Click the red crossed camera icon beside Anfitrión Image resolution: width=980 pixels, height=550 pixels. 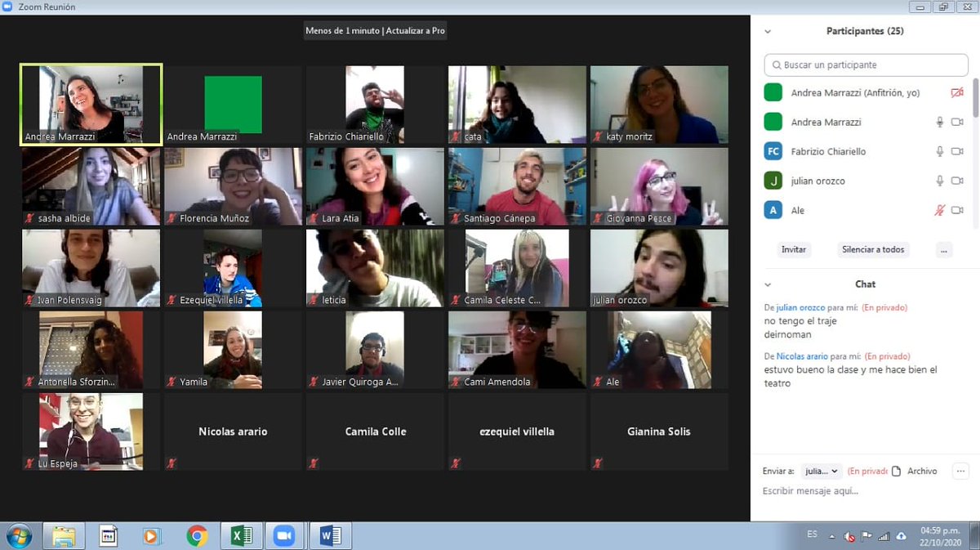[957, 92]
